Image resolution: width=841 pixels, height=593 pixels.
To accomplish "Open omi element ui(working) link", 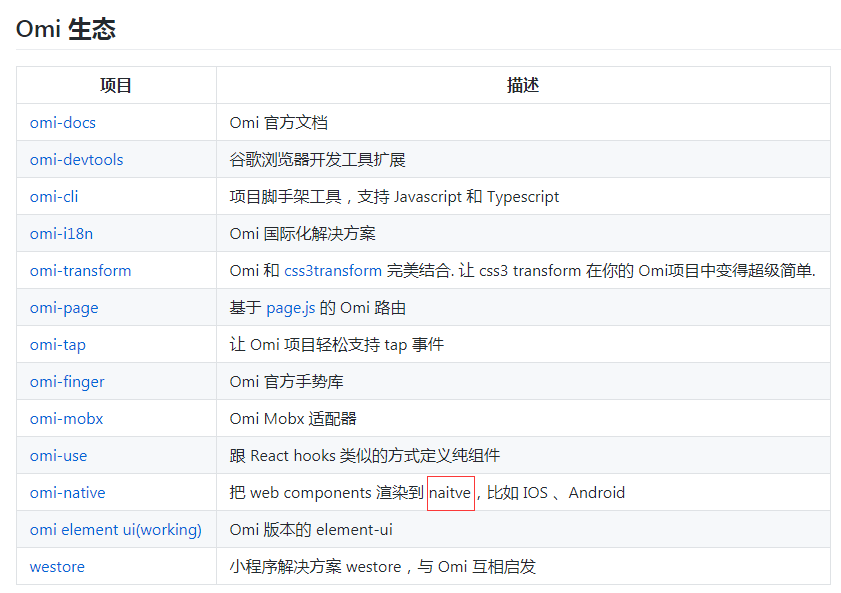I will (x=116, y=530).
